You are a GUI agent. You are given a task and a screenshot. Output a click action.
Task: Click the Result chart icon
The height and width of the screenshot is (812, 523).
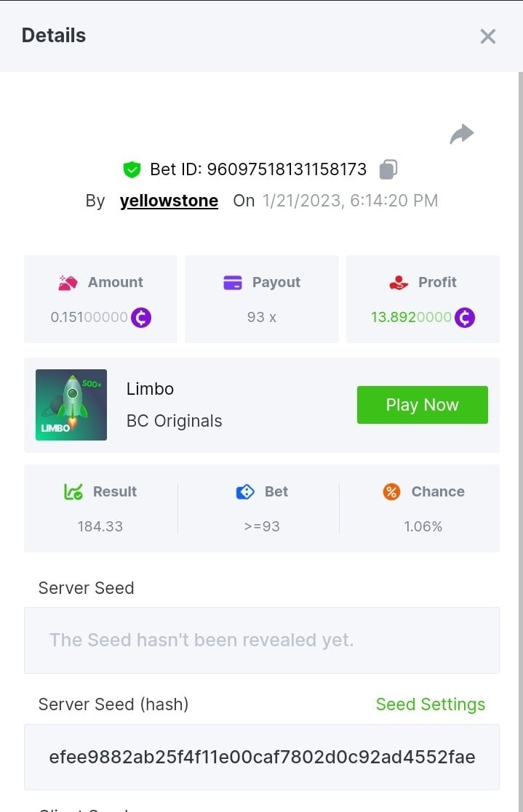coord(73,492)
